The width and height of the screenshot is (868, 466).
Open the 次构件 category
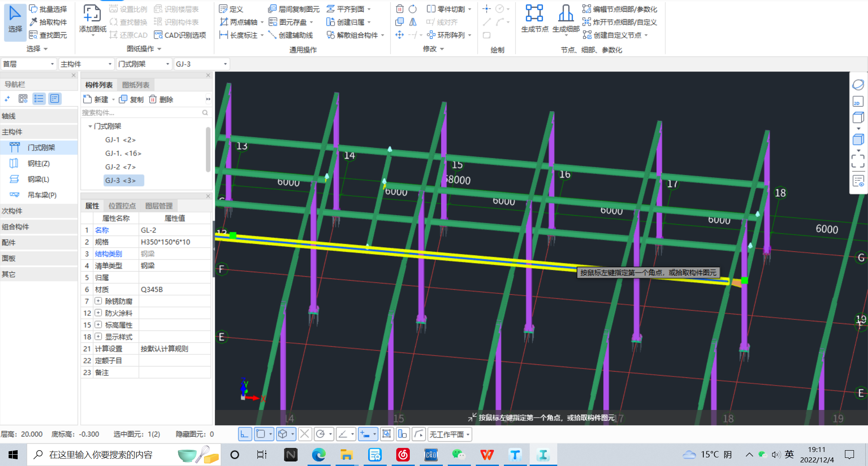click(39, 211)
